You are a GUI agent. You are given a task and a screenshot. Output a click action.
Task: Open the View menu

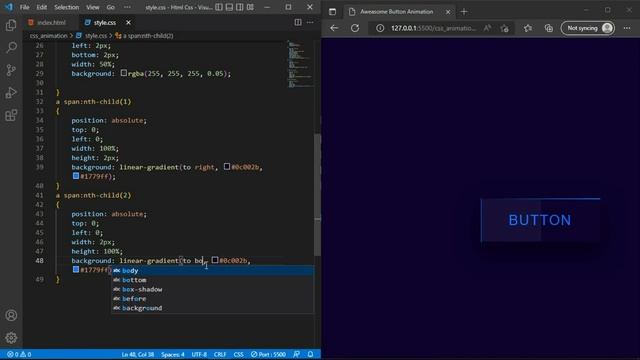(93, 7)
